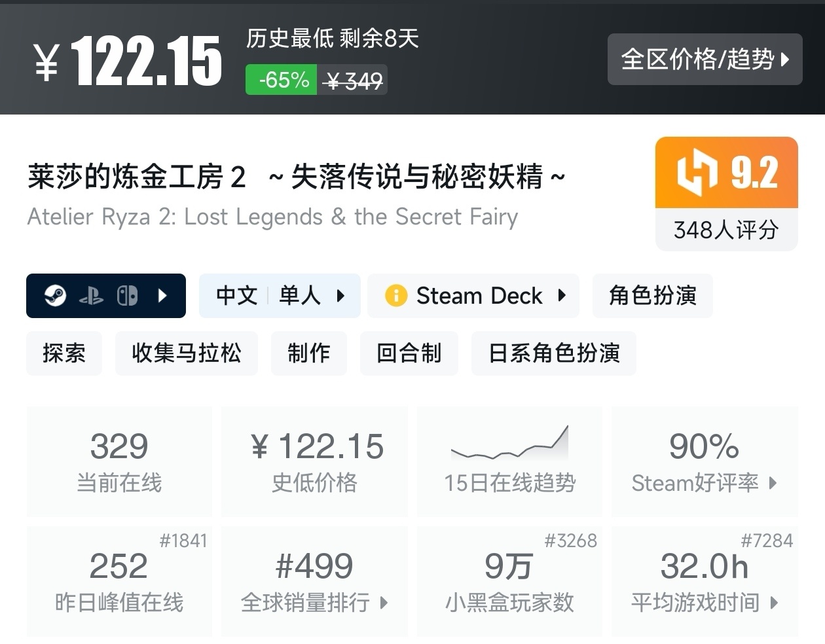Click the PlayStation platform icon
Screen dimensions: 825x644
pyautogui.click(x=91, y=296)
